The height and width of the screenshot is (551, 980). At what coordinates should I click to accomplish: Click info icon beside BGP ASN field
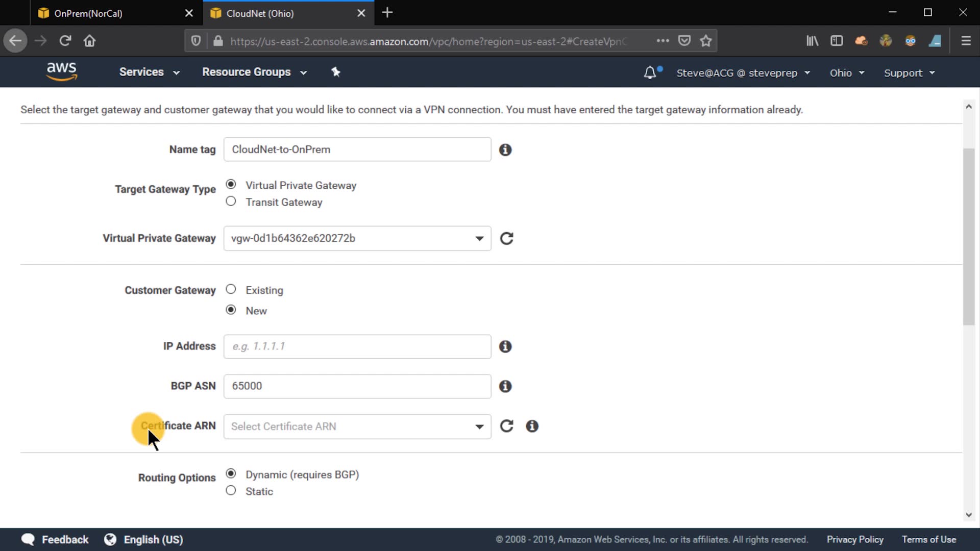coord(505,386)
